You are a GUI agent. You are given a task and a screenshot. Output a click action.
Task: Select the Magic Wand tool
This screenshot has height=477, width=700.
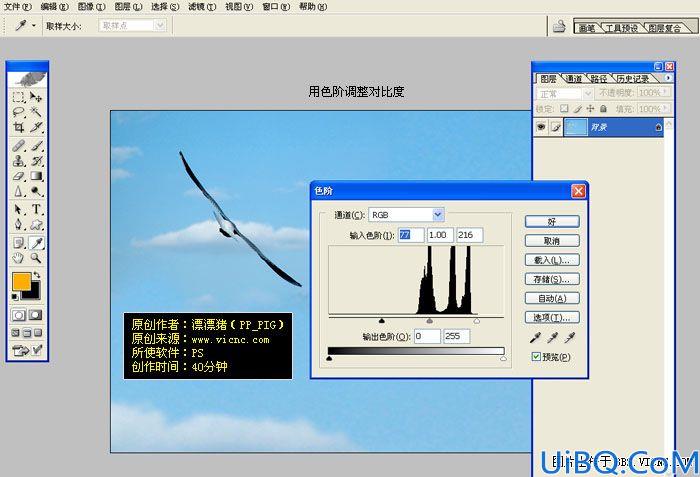36,112
